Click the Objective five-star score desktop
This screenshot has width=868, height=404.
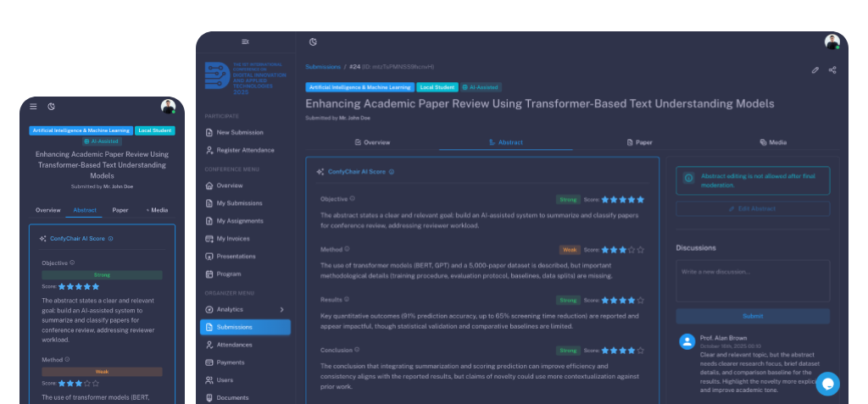(x=623, y=199)
